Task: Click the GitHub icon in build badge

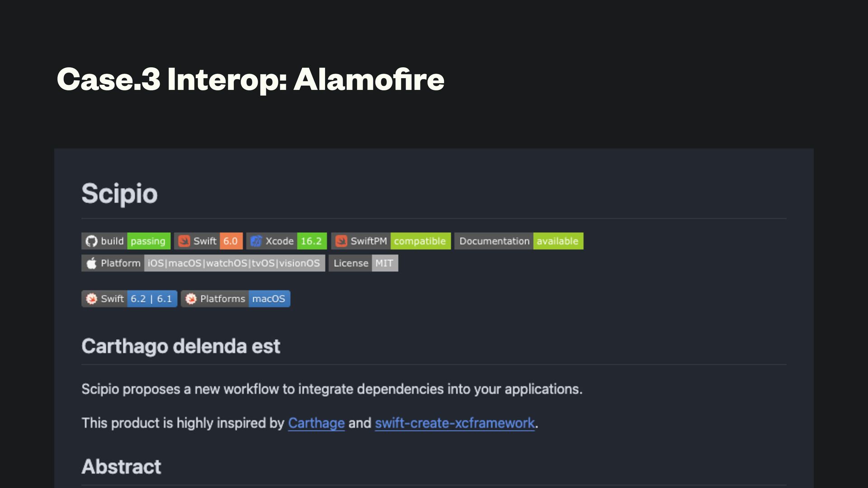Action: (91, 241)
